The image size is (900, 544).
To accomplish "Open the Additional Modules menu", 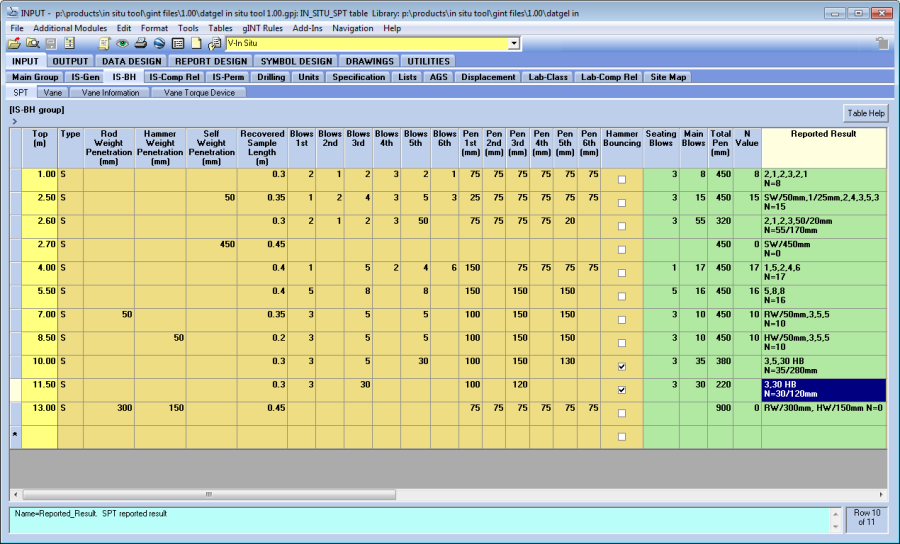I will [70, 29].
